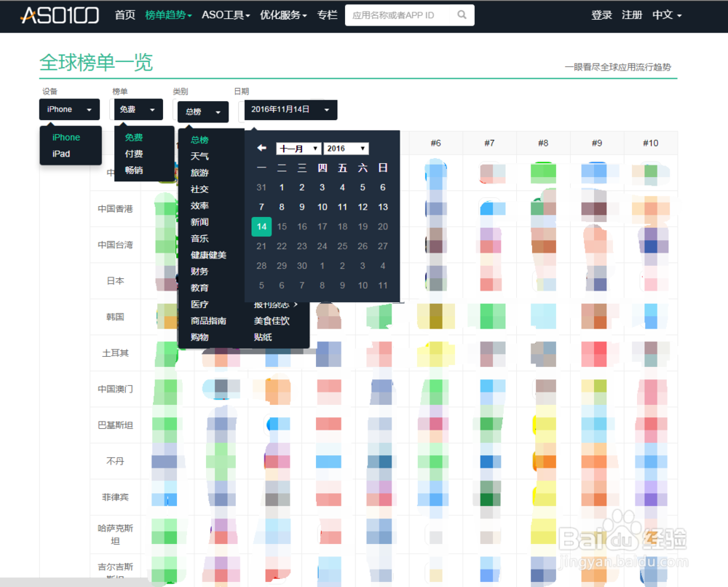Screen dimensions: 728x587
Task: Click the calendar back arrow
Action: (x=262, y=148)
